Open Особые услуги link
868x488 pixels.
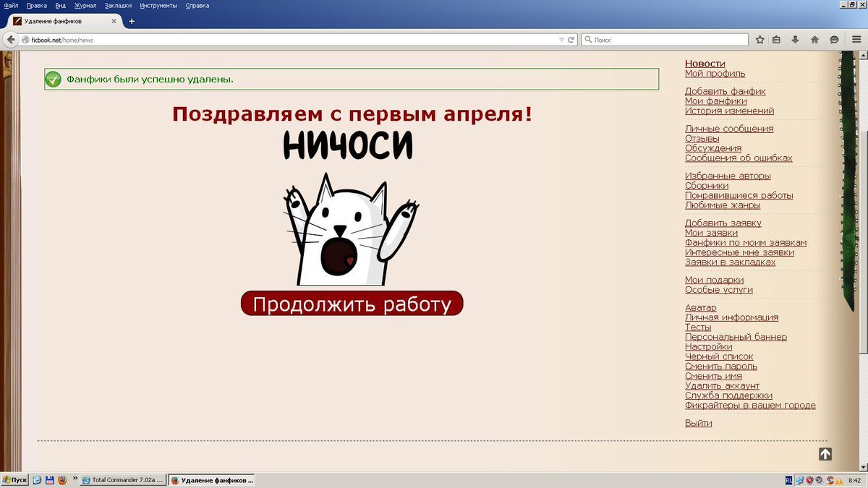click(719, 290)
